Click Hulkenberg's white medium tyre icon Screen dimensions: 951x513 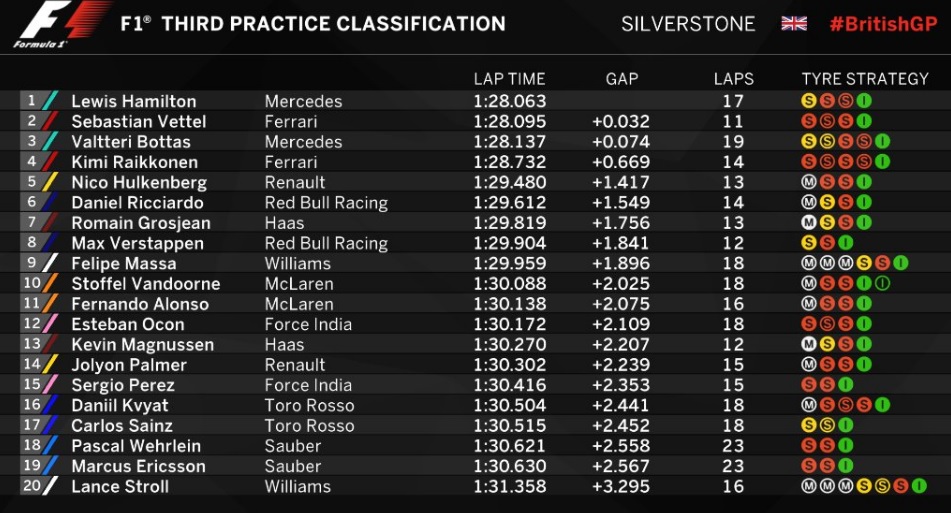pyautogui.click(x=808, y=182)
